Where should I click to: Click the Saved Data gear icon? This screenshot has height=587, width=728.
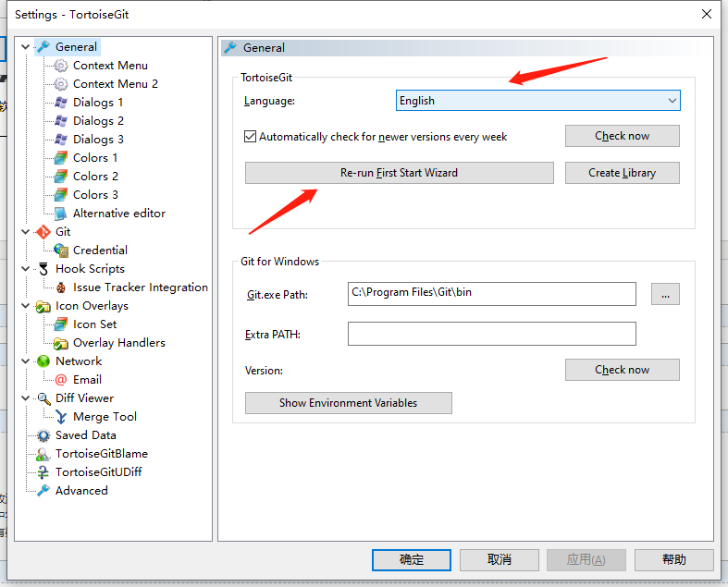click(x=43, y=435)
